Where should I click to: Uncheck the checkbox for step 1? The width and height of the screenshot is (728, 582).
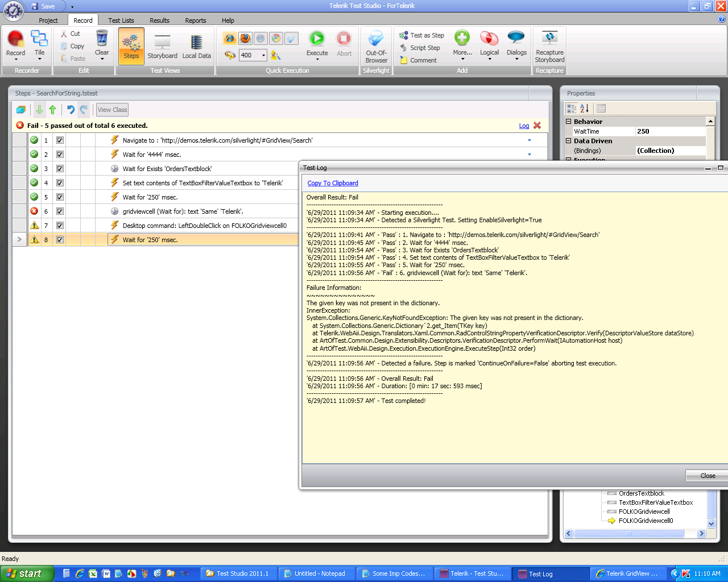point(60,140)
